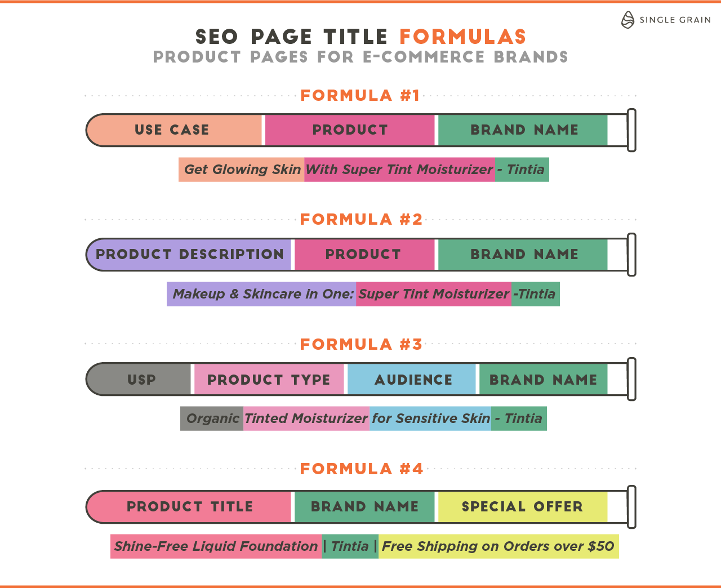Click the pink Product block in Formula #1
Image resolution: width=721 pixels, height=588 pixels.
[350, 130]
